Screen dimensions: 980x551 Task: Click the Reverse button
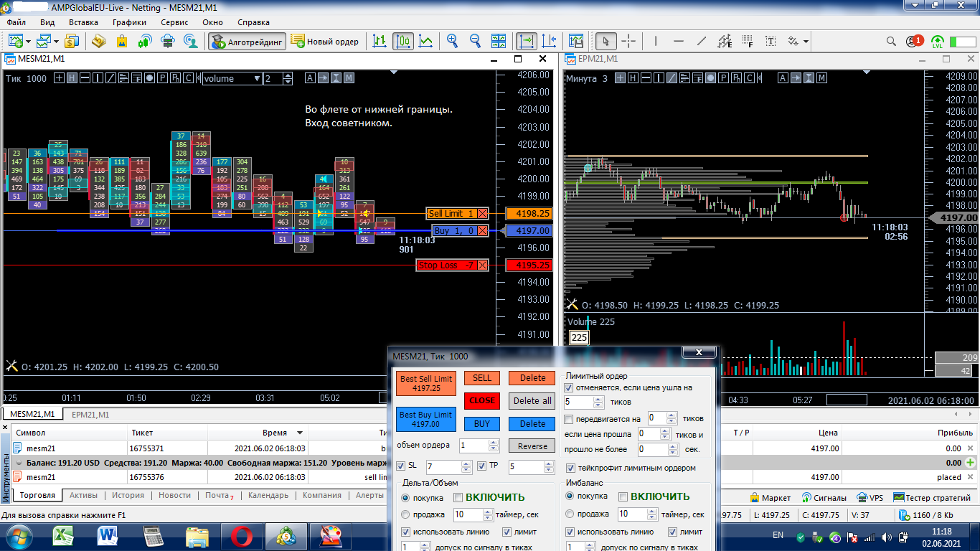coord(532,446)
